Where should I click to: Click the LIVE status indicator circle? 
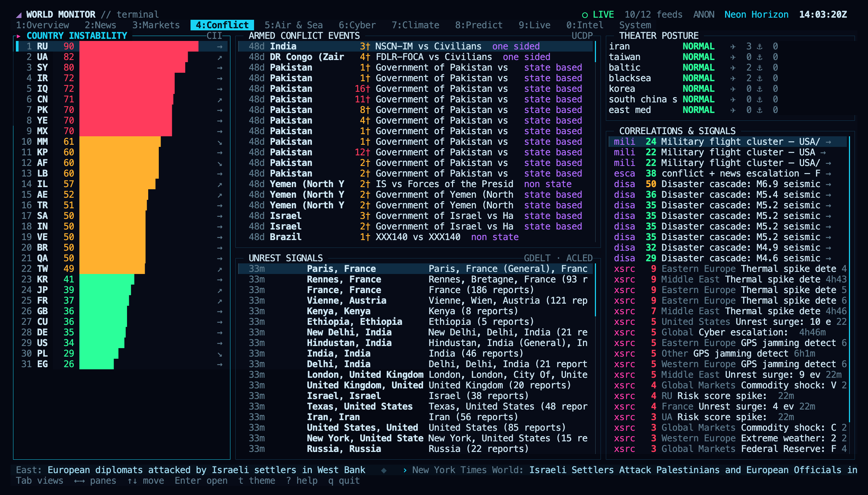(x=585, y=15)
